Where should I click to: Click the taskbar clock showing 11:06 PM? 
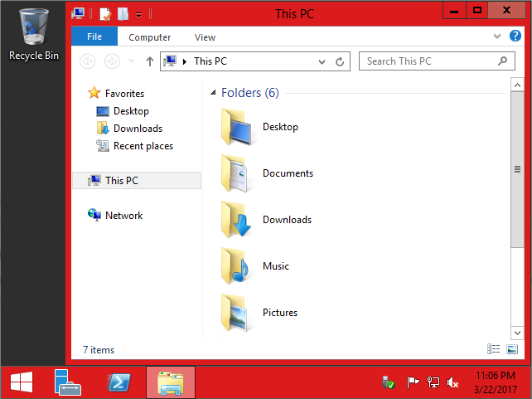pyautogui.click(x=496, y=382)
